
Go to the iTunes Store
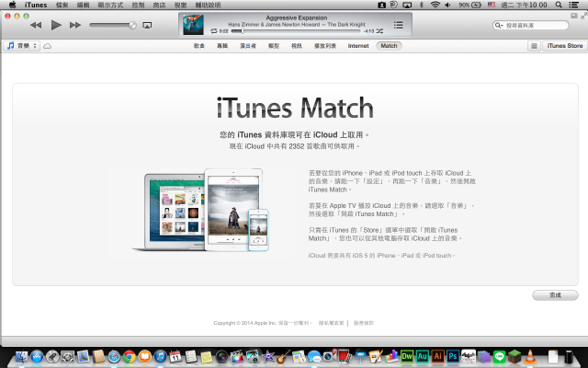565,46
